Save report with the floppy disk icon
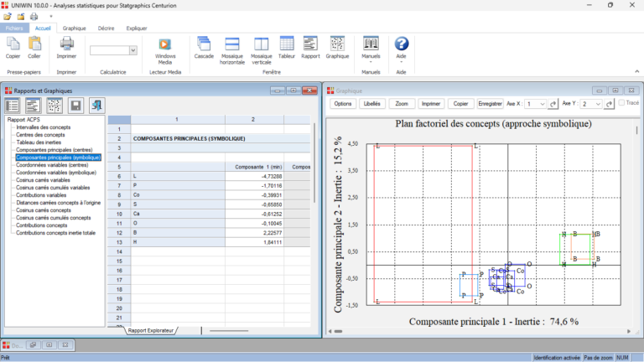 click(75, 106)
